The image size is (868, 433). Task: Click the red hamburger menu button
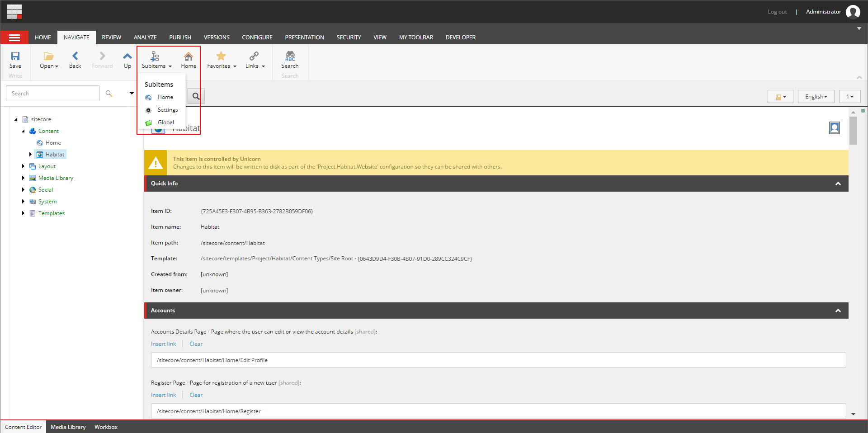[14, 38]
